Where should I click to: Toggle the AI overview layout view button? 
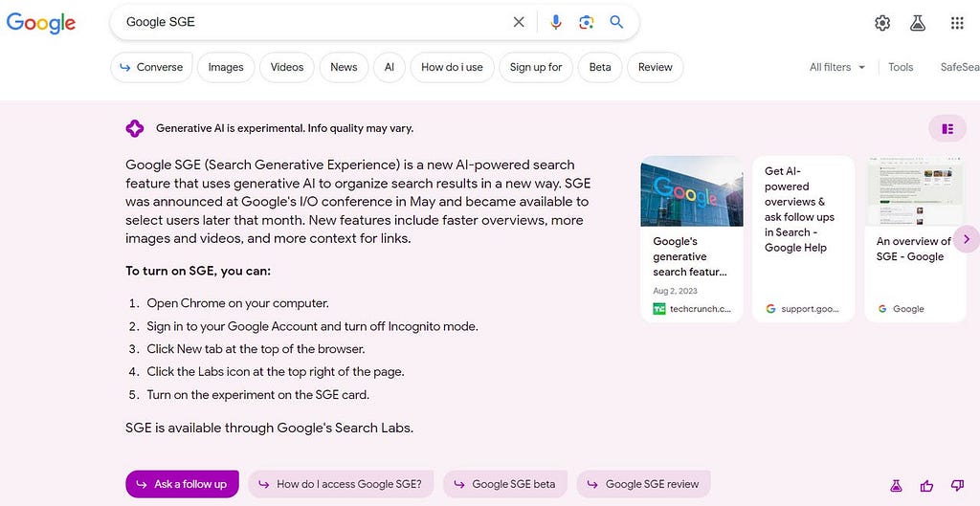tap(947, 129)
